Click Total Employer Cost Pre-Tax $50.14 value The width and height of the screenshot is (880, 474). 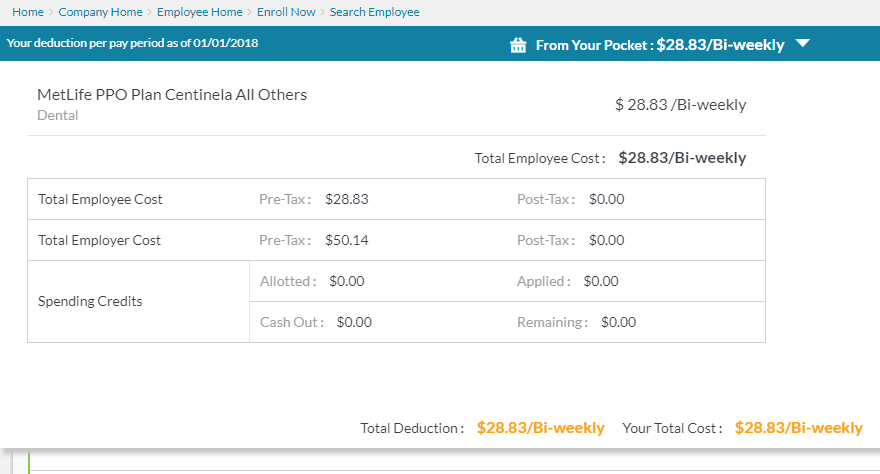click(x=346, y=240)
